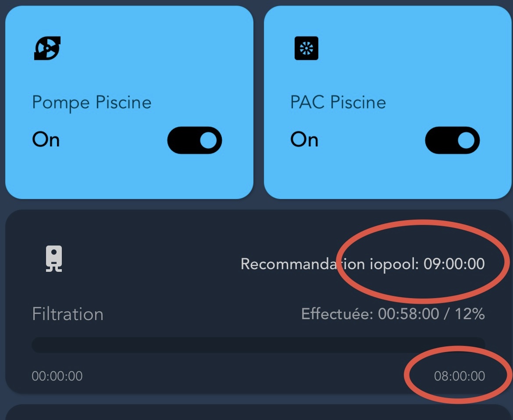Screen dimensions: 513x420
Task: Click the filtration progress bar
Action: (258, 345)
